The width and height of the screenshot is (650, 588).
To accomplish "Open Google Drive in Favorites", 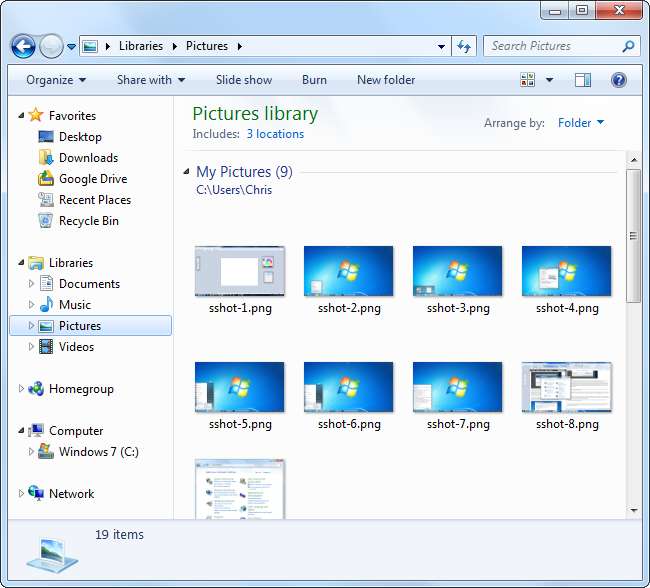I will pyautogui.click(x=92, y=179).
